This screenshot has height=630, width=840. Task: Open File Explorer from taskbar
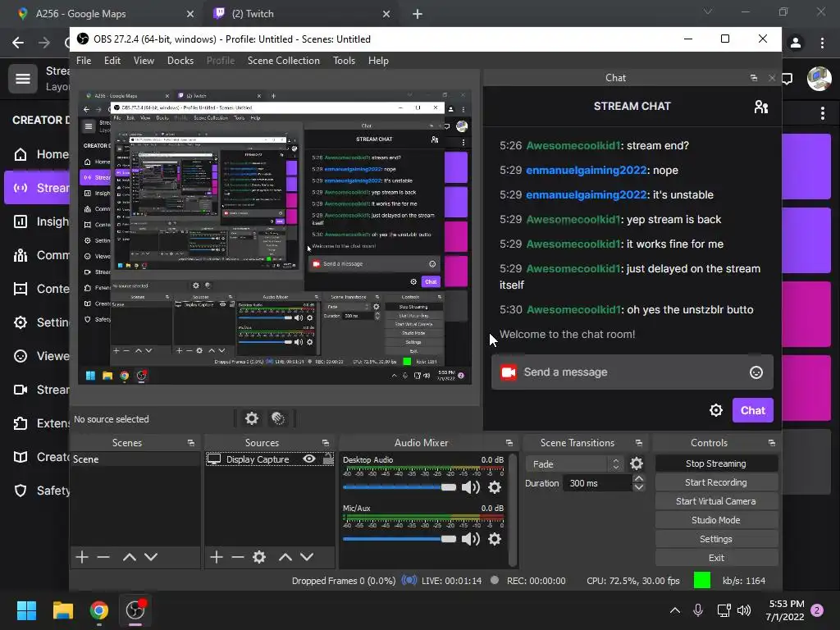pyautogui.click(x=62, y=610)
